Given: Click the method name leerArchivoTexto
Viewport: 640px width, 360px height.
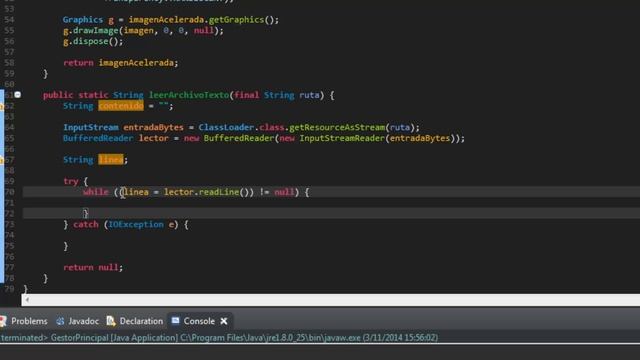Looking at the screenshot, I should (x=189, y=95).
